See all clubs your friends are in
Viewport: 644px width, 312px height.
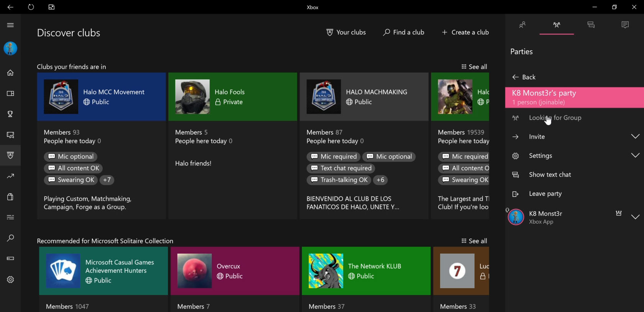click(474, 67)
